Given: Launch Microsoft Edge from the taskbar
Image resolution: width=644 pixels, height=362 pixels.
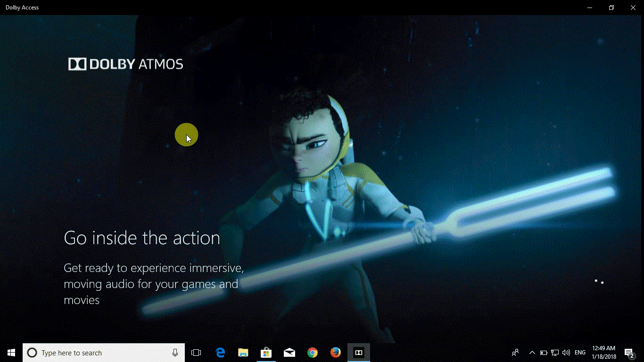Looking at the screenshot, I should (x=220, y=353).
